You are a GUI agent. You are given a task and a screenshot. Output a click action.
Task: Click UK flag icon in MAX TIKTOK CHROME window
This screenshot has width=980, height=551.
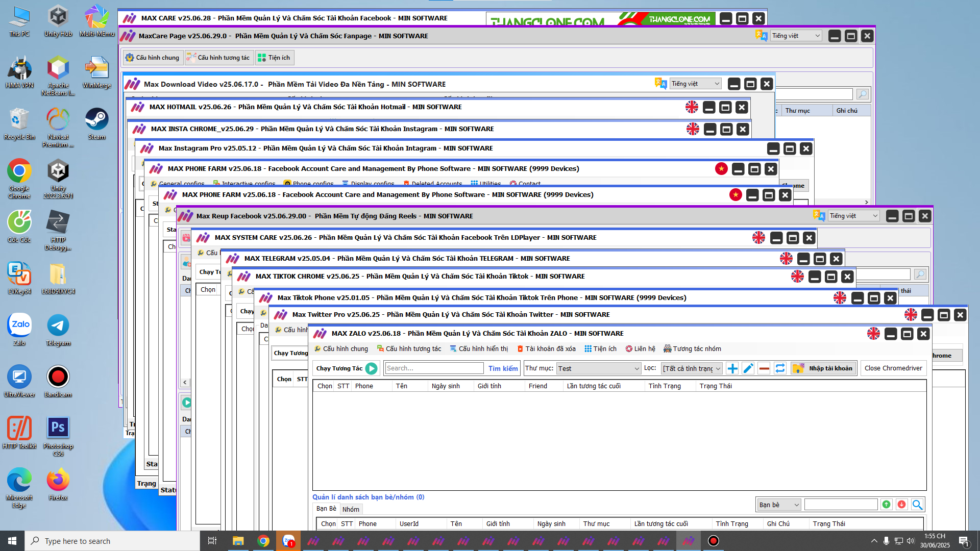tap(797, 277)
